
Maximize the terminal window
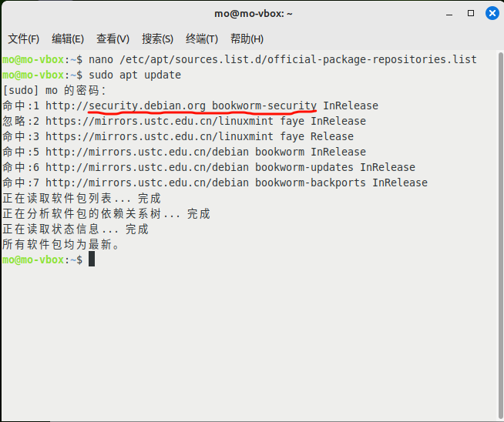coord(471,13)
